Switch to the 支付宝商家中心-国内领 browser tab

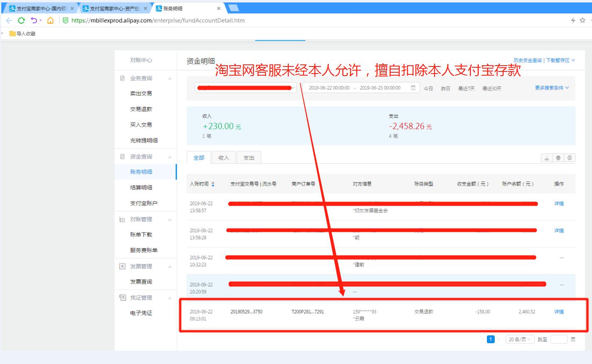(x=40, y=8)
